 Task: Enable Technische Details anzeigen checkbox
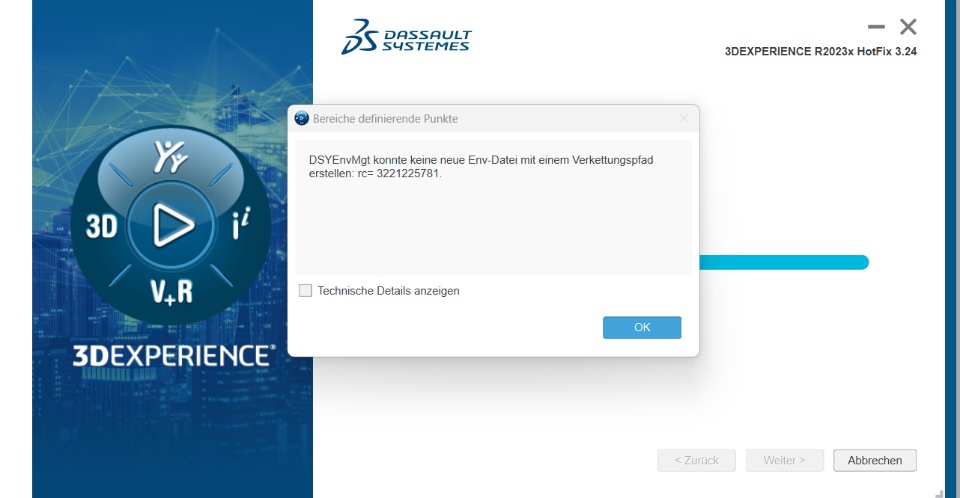tap(306, 290)
